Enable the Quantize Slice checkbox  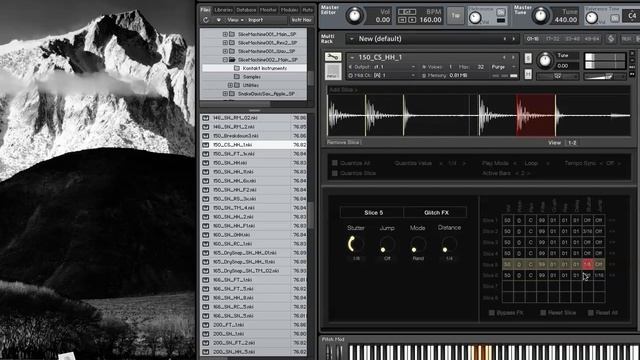tap(335, 173)
